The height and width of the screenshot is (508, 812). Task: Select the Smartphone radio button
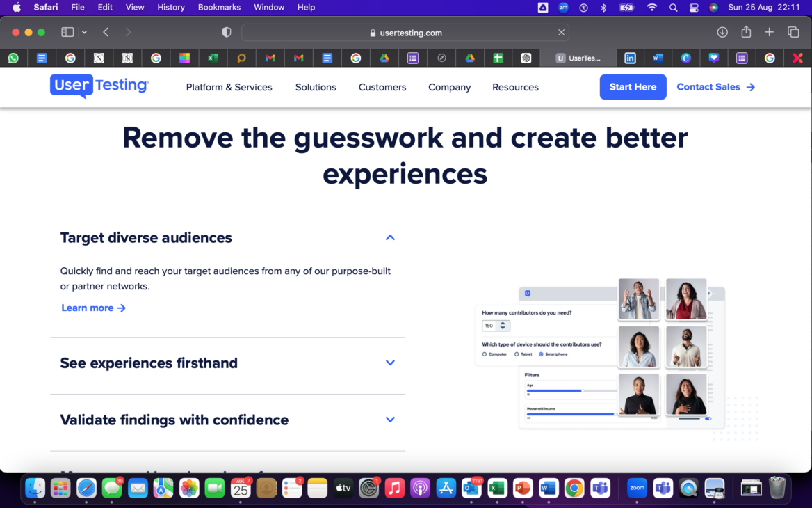pyautogui.click(x=542, y=354)
